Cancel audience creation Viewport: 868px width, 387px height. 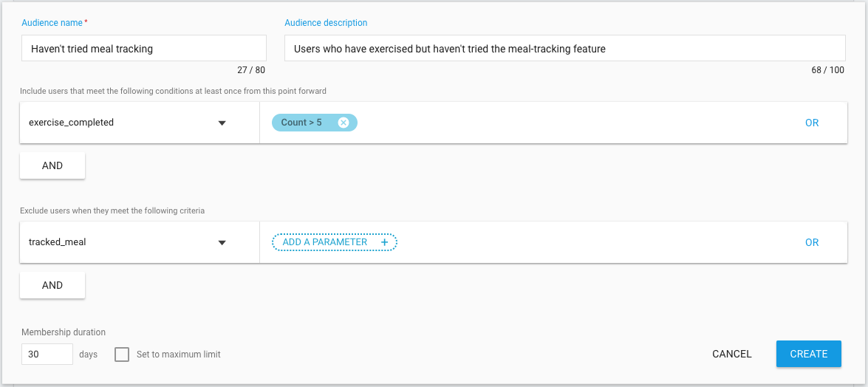731,354
